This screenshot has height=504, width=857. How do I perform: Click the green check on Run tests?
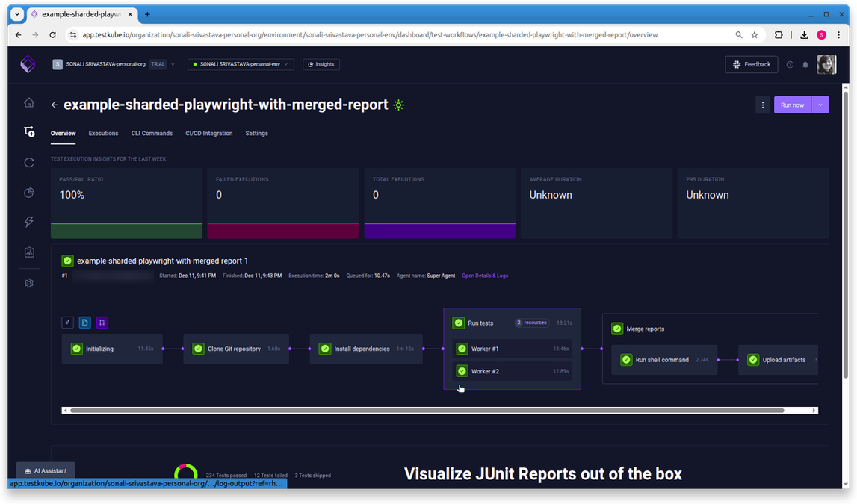pos(459,323)
